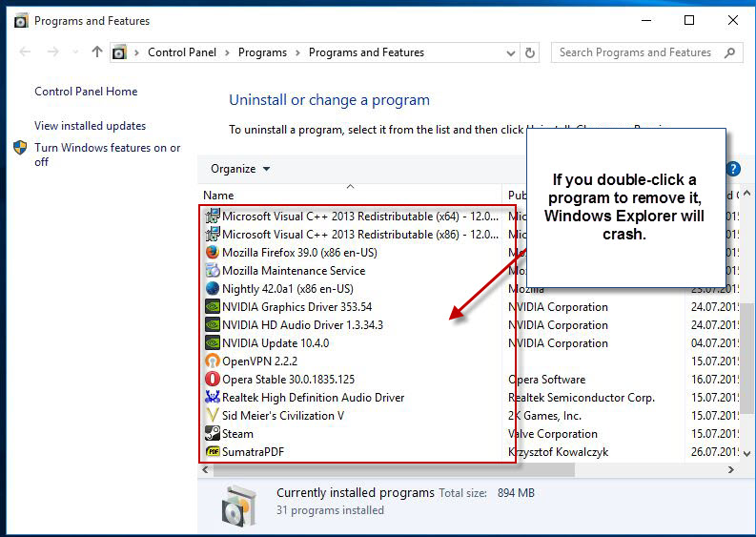Click the installed programs disc icon

[239, 506]
